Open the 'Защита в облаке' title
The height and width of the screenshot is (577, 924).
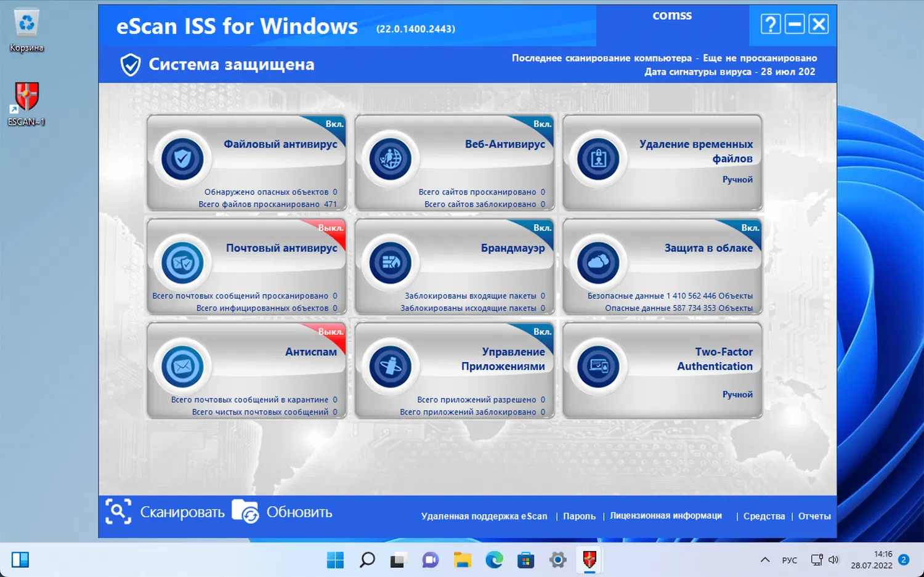[x=708, y=248]
